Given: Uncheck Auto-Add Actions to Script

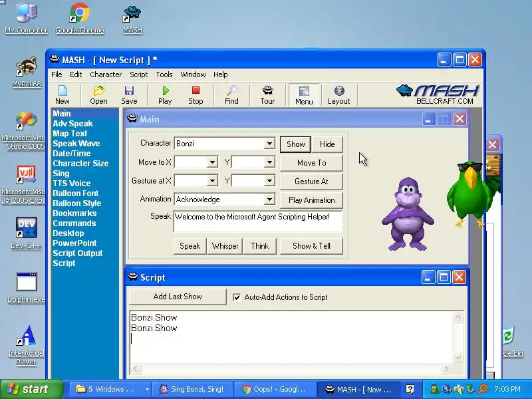Looking at the screenshot, I should (237, 297).
